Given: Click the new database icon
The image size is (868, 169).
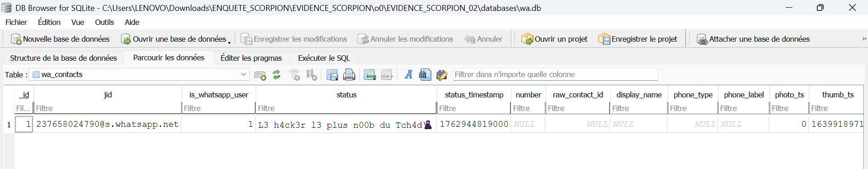Looking at the screenshot, I should (x=16, y=39).
